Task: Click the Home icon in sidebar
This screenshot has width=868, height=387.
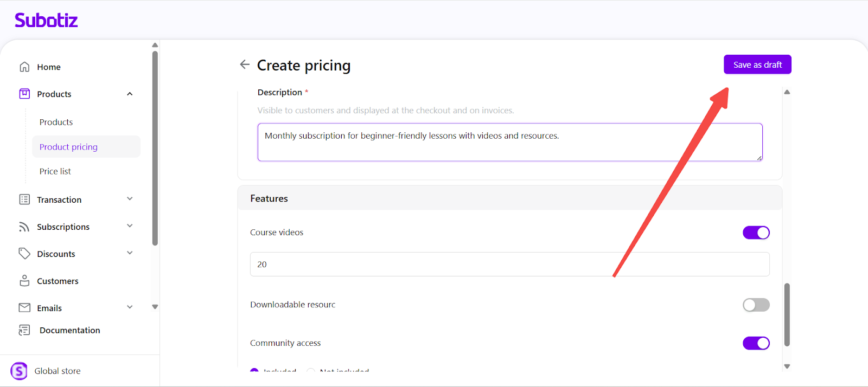Action: click(24, 67)
